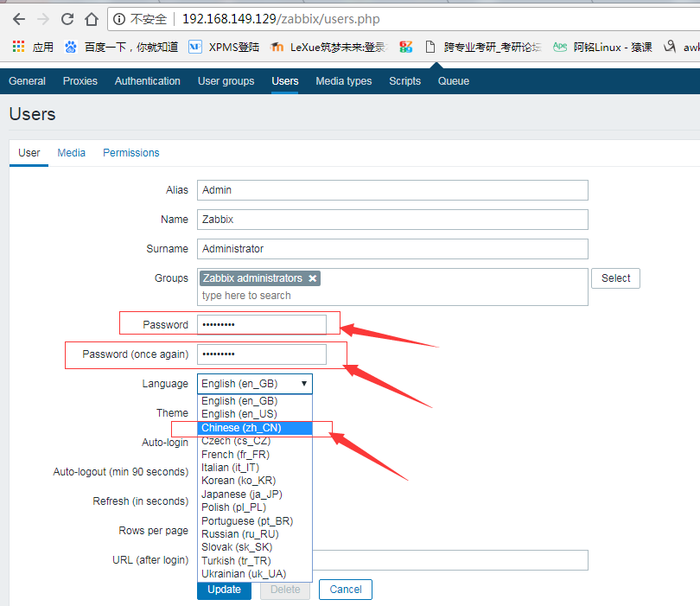Click the groups search field

coord(392,296)
